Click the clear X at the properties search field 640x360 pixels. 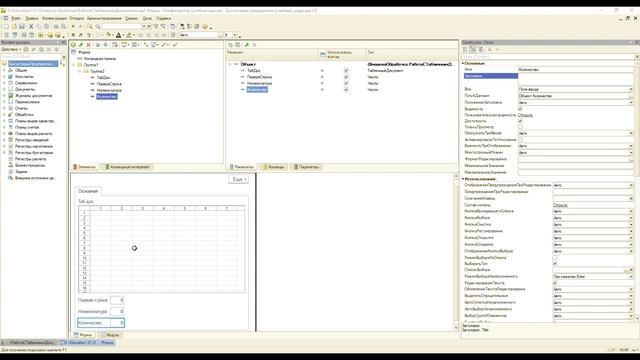637,56
